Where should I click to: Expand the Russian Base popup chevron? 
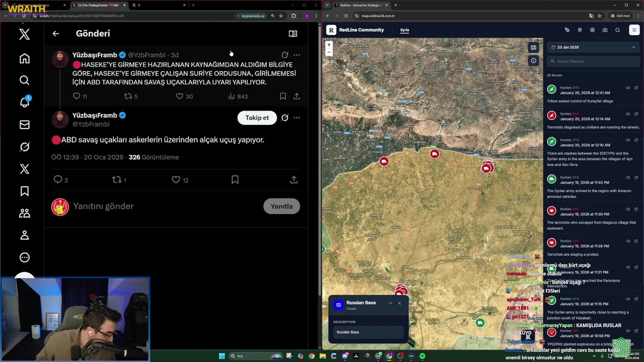[x=390, y=303]
